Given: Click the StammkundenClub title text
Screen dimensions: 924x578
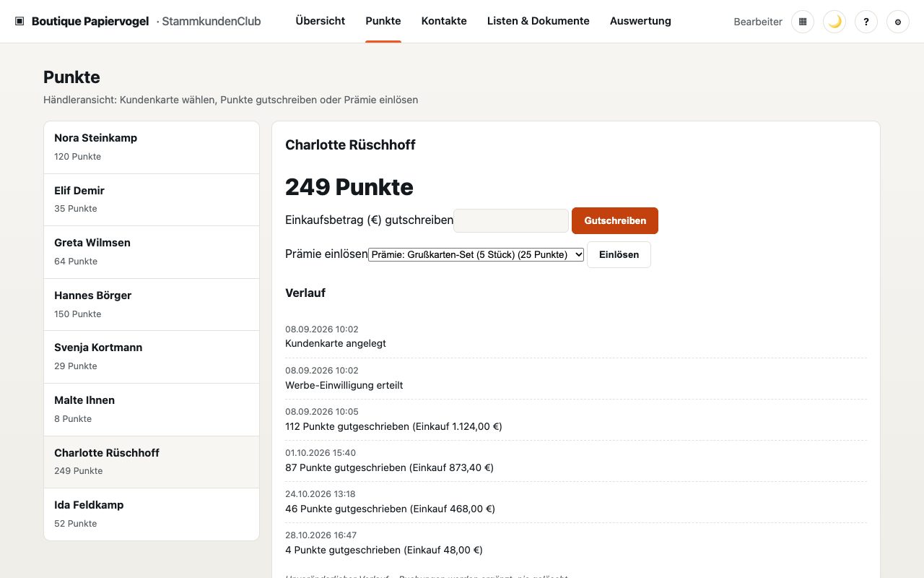Looking at the screenshot, I should (x=212, y=22).
